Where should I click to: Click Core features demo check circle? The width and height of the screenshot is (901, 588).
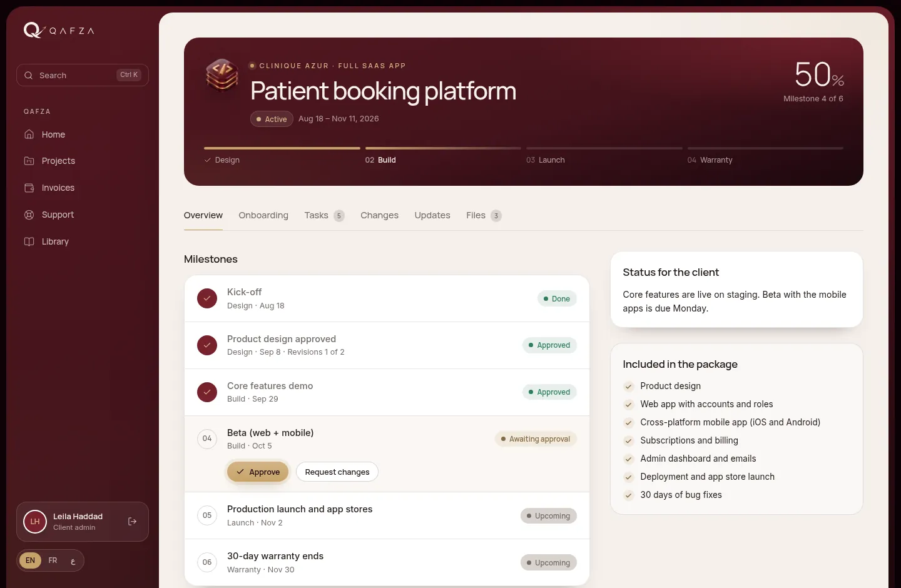pos(207,392)
